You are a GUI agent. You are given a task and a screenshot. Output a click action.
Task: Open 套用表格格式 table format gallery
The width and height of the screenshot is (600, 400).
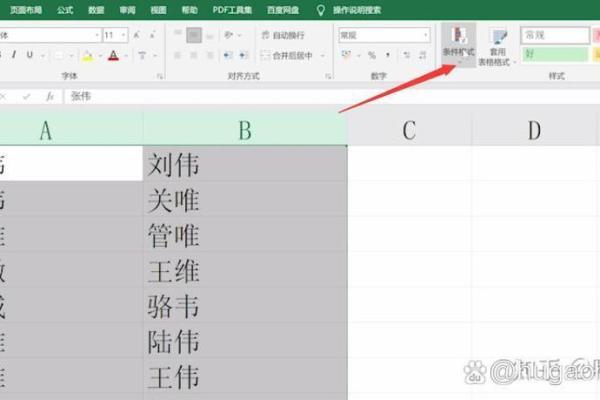pos(497,47)
